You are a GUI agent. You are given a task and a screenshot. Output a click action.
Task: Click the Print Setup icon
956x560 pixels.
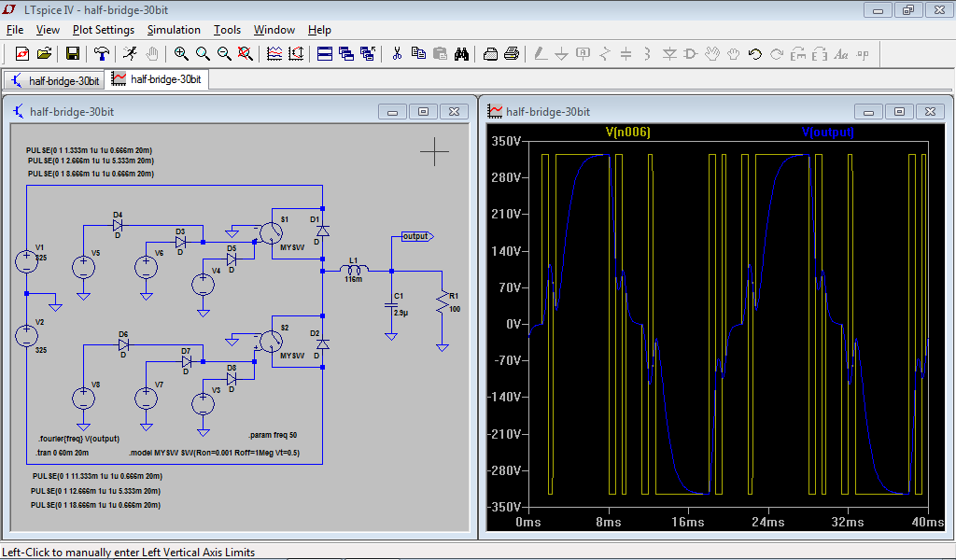[490, 54]
